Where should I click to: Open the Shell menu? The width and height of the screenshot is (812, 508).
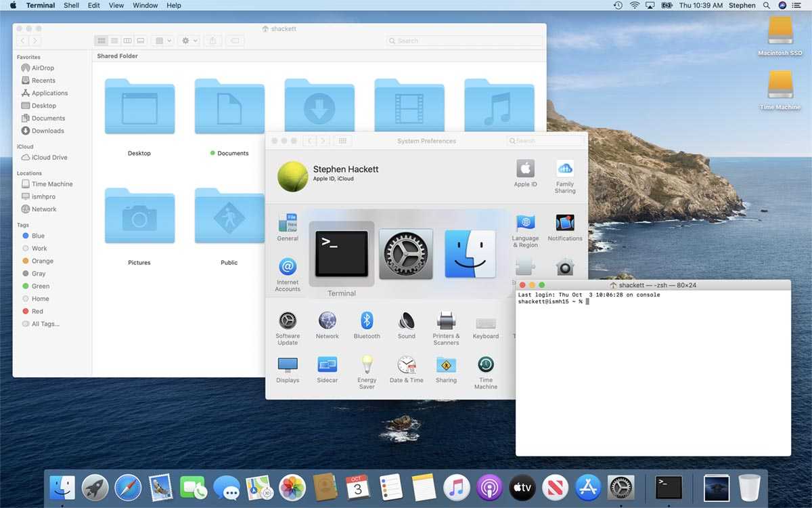(x=71, y=5)
